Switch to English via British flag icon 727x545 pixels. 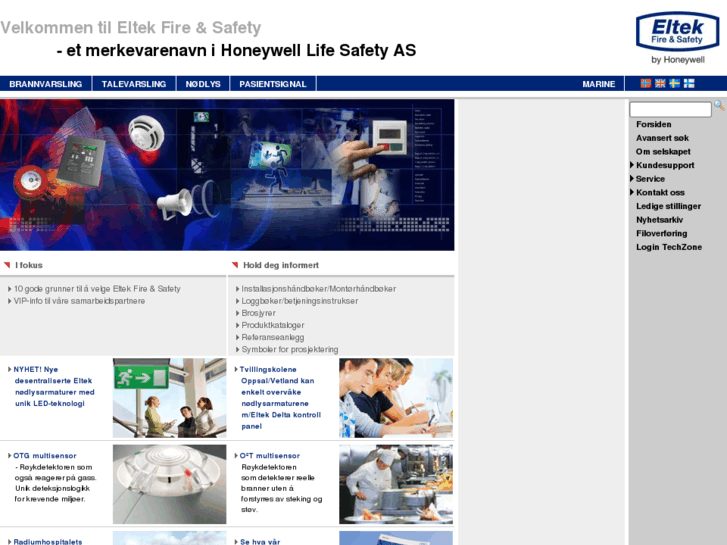(660, 83)
